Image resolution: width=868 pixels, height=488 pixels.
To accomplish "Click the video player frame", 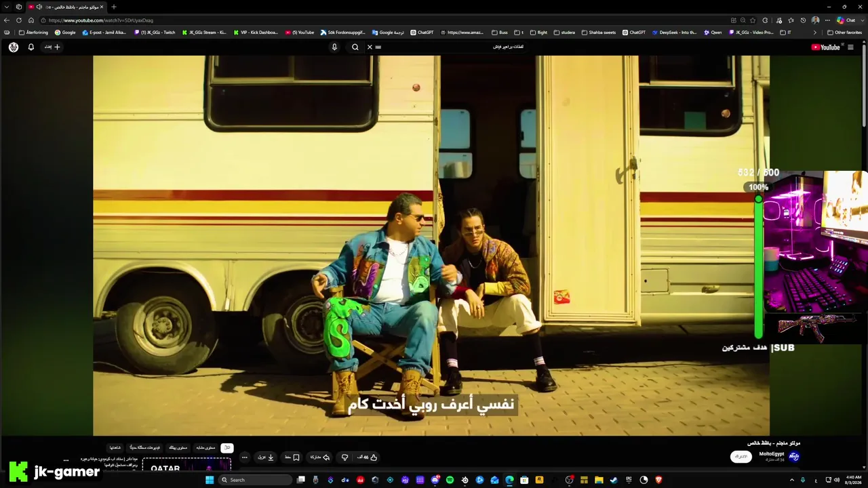I will click(x=431, y=245).
